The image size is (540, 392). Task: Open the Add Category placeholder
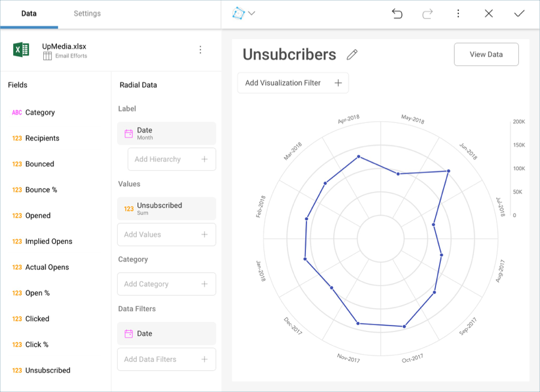[166, 284]
